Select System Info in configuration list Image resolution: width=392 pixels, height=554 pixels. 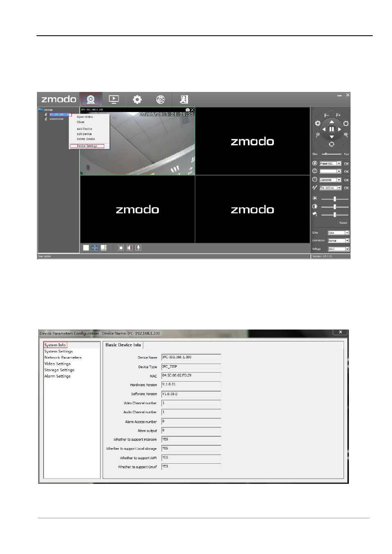pyautogui.click(x=55, y=345)
